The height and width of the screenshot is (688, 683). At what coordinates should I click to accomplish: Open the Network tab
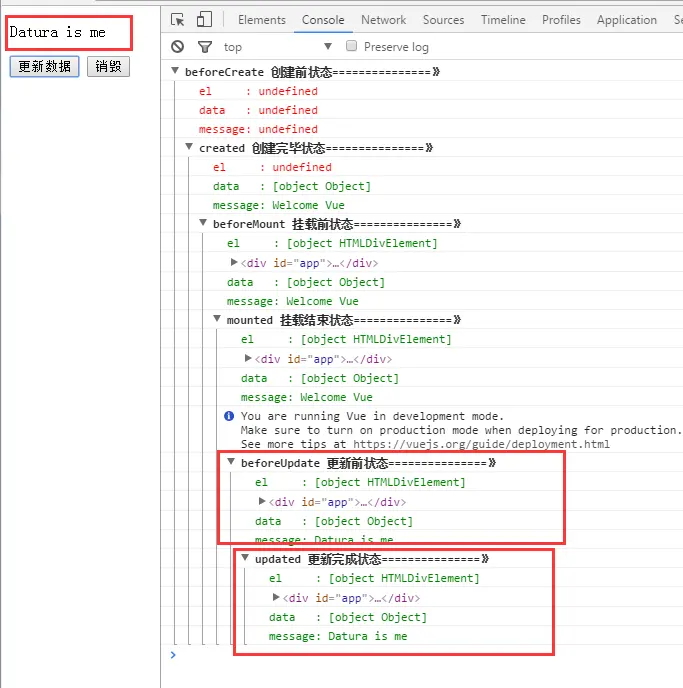tap(384, 20)
